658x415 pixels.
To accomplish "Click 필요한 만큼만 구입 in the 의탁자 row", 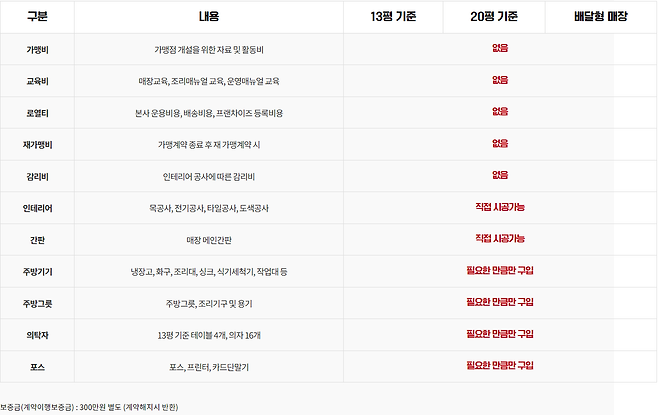I will [x=500, y=333].
